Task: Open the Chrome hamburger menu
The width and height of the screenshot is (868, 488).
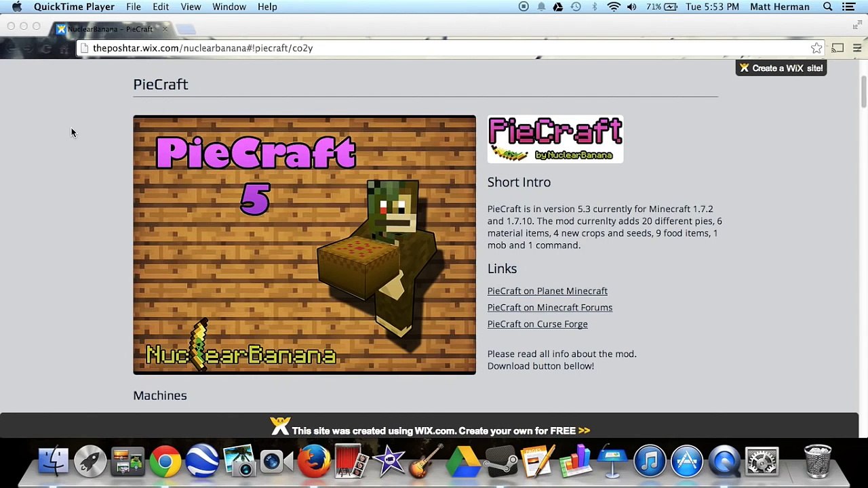Action: pyautogui.click(x=857, y=48)
